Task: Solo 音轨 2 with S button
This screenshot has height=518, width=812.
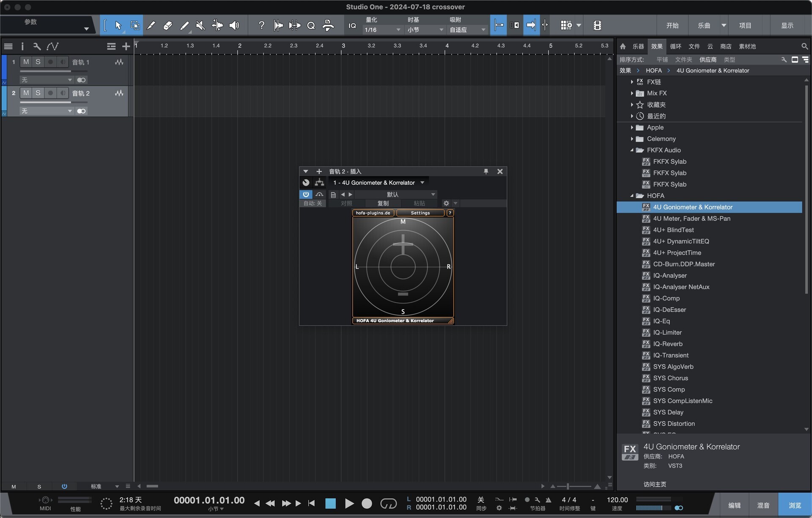Action: [x=38, y=93]
